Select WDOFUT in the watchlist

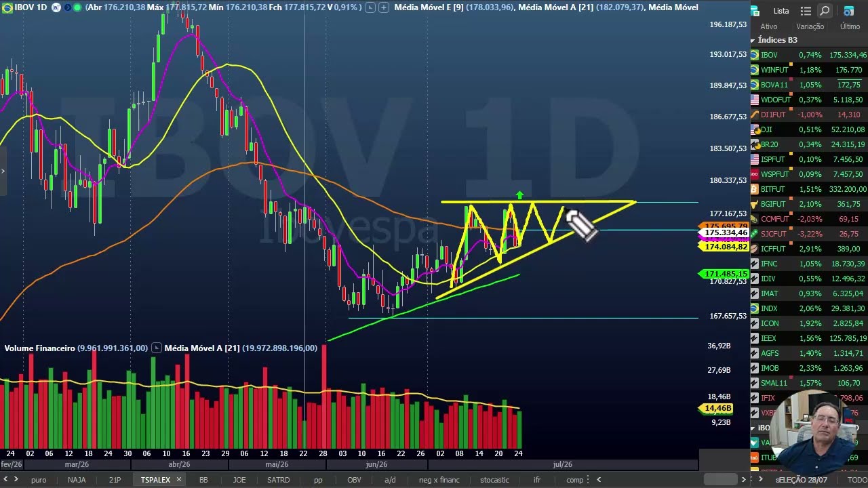click(808, 100)
